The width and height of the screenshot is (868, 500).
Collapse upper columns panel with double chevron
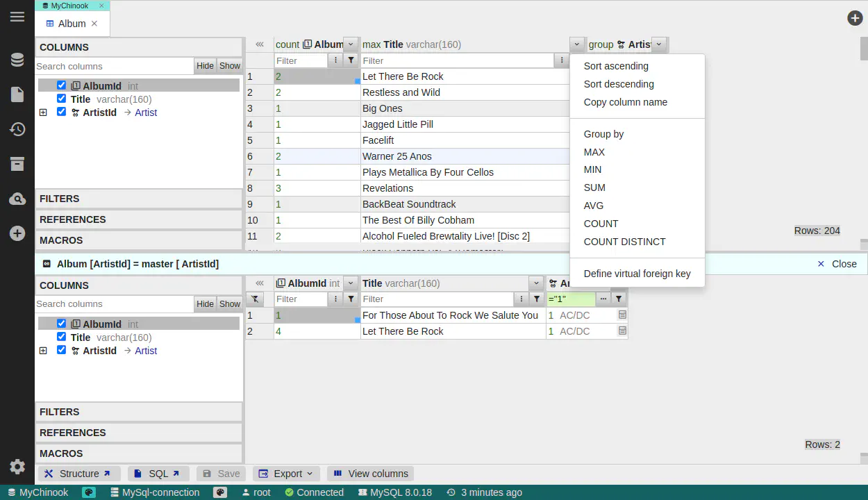(260, 44)
